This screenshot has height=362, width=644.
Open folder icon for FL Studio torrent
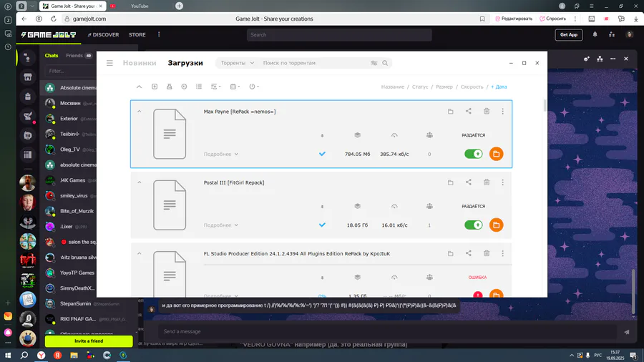click(x=451, y=253)
